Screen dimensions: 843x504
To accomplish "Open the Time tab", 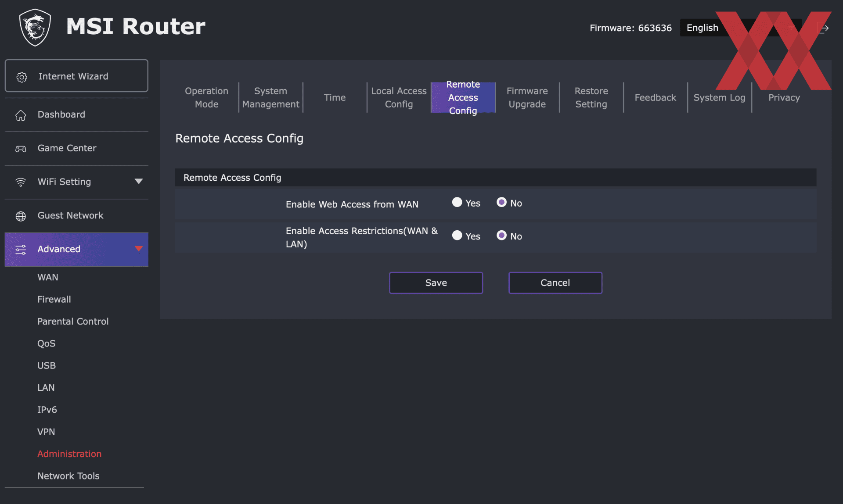I will [335, 97].
